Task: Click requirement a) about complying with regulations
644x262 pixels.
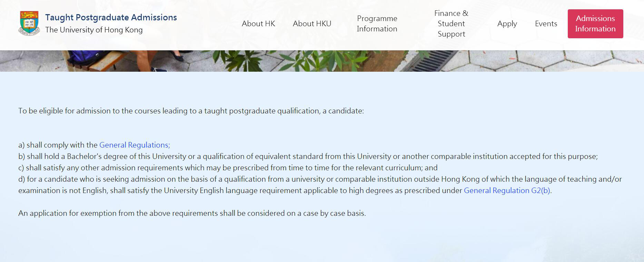Action: point(58,145)
